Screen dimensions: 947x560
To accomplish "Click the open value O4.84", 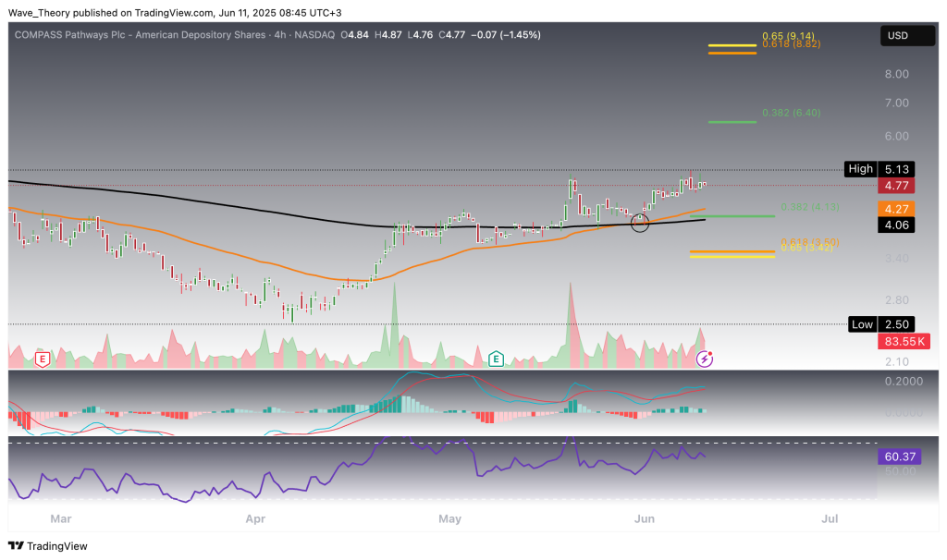I will pos(354,35).
